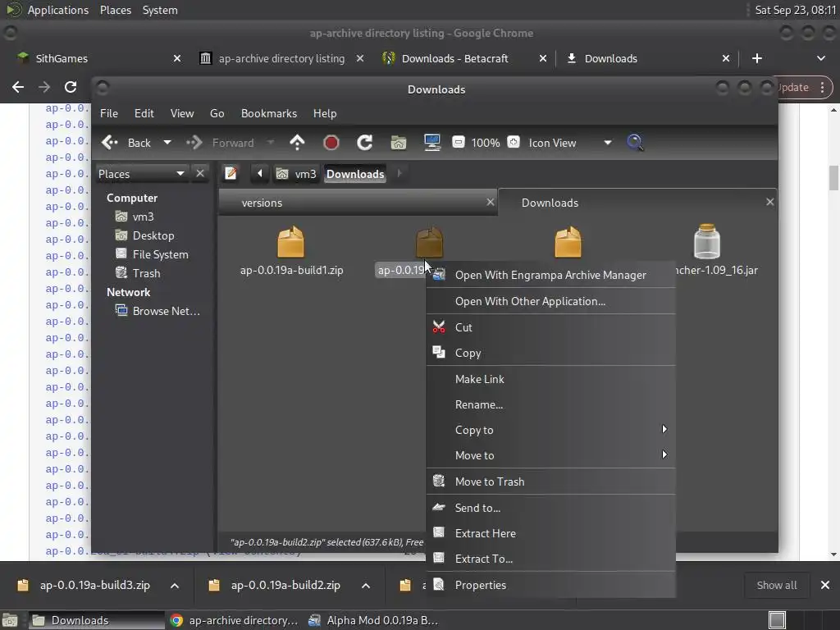Open the System menu in panel
The image size is (840, 630).
[x=160, y=10]
